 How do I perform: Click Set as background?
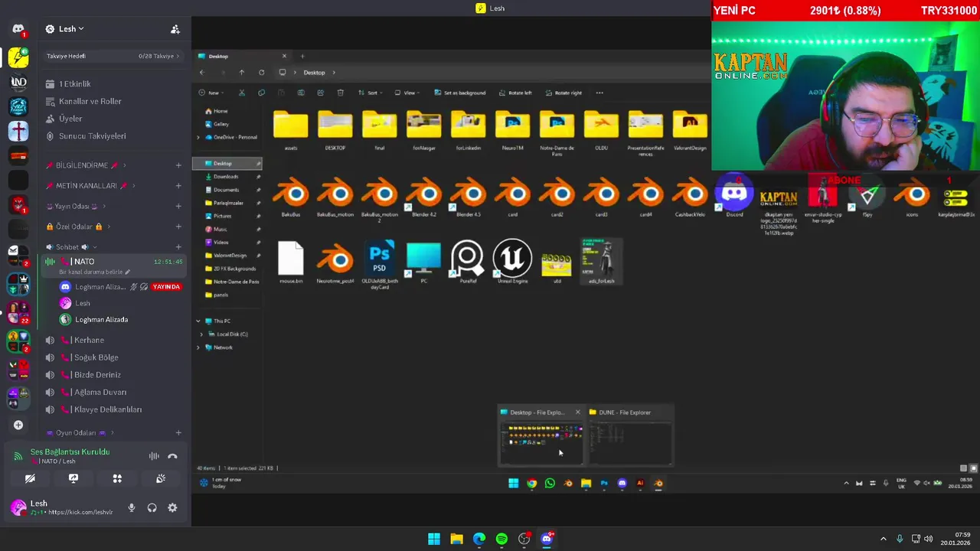pyautogui.click(x=459, y=93)
